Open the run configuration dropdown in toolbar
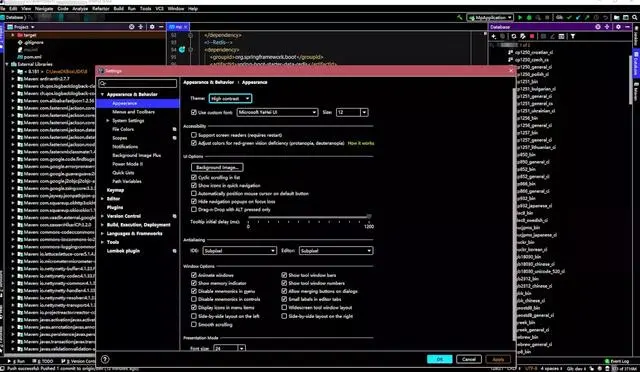Screen dimensions: 640x372 [x=490, y=18]
